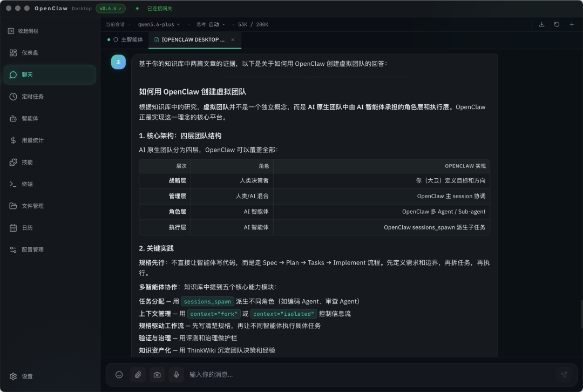Click the send message arrow icon
583x392 pixels.
coord(564,375)
